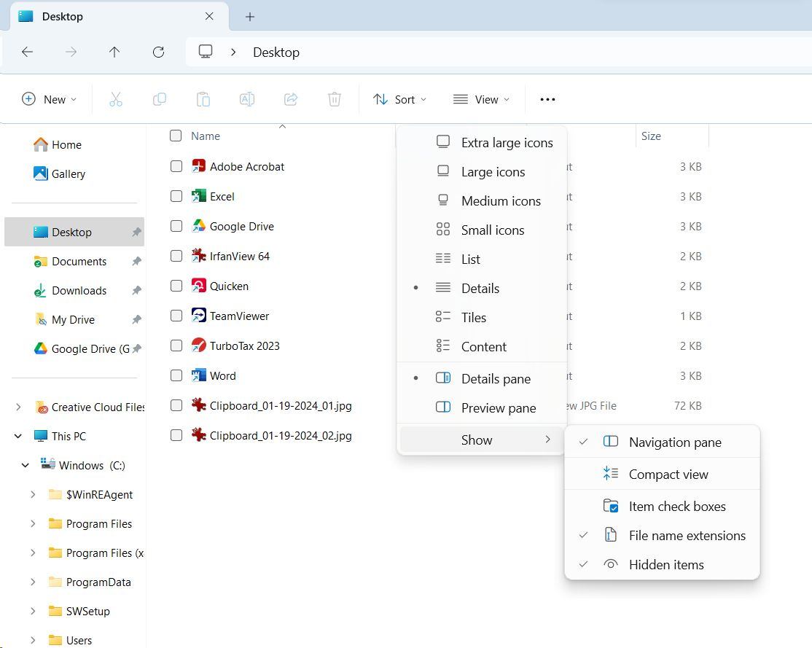Click the Word shortcut icon
Image resolution: width=812 pixels, height=648 pixels.
[x=198, y=375]
